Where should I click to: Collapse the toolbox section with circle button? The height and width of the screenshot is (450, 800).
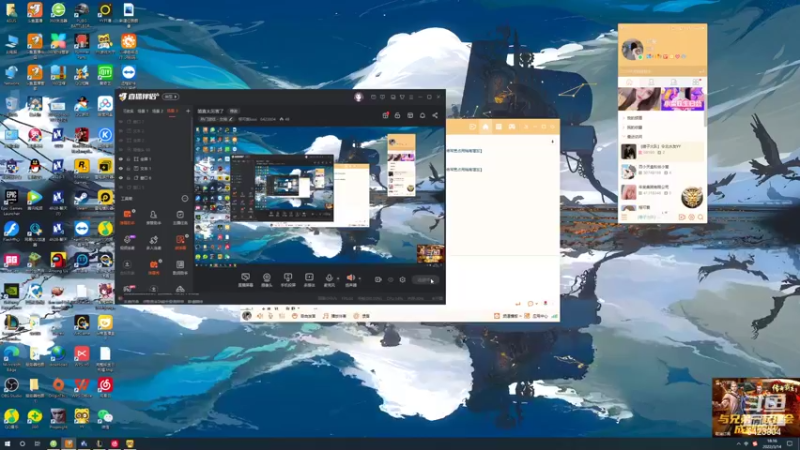point(185,198)
